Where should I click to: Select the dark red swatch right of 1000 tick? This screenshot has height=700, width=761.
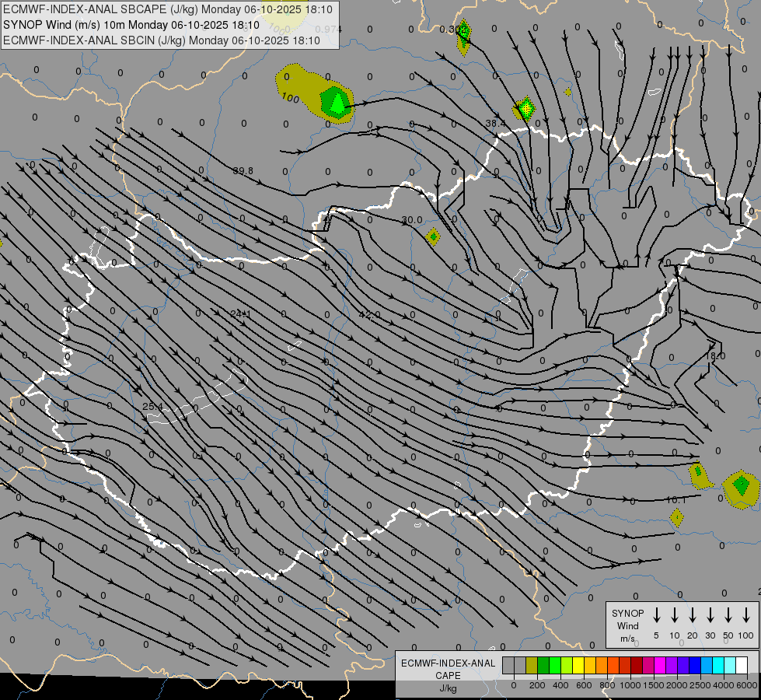point(637,665)
